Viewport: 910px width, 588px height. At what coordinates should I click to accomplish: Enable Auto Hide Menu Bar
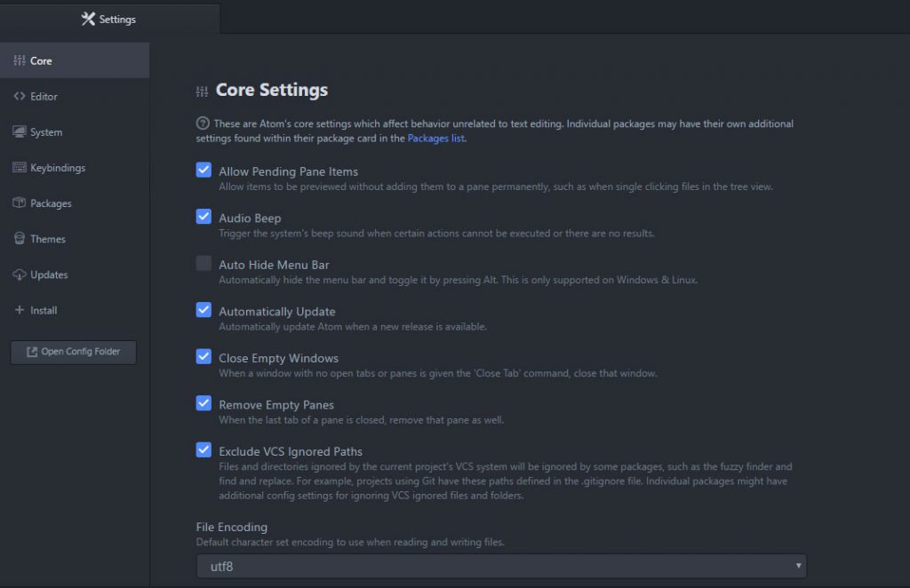click(x=204, y=263)
